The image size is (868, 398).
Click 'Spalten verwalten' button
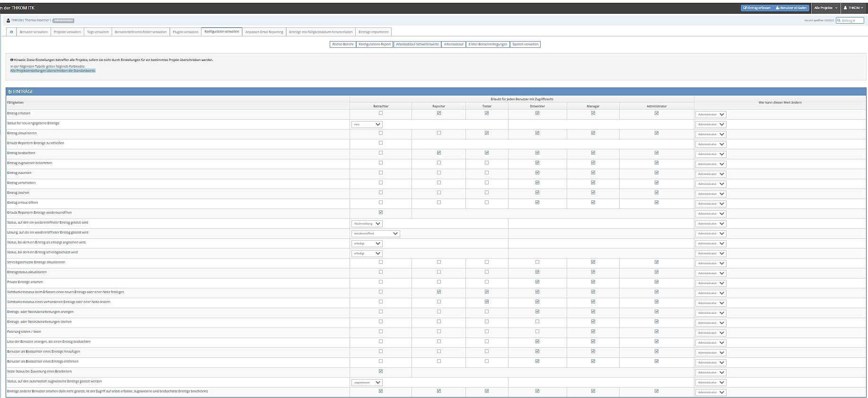coord(525,44)
